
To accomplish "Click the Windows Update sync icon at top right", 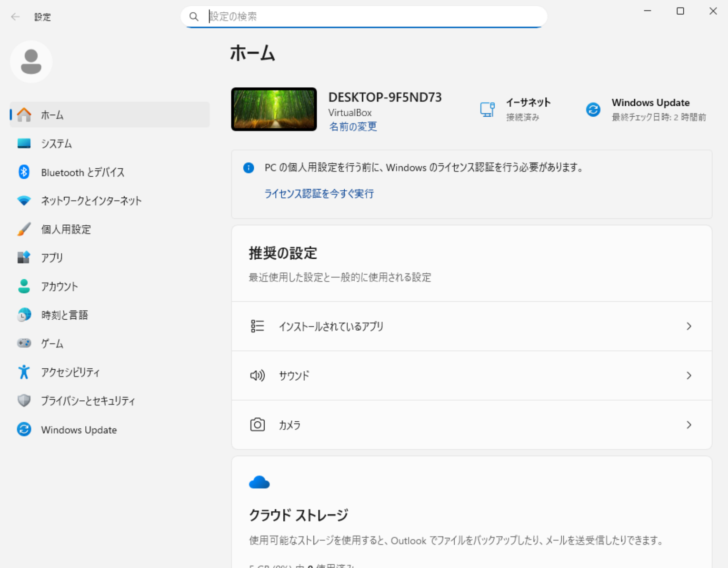I will point(593,110).
